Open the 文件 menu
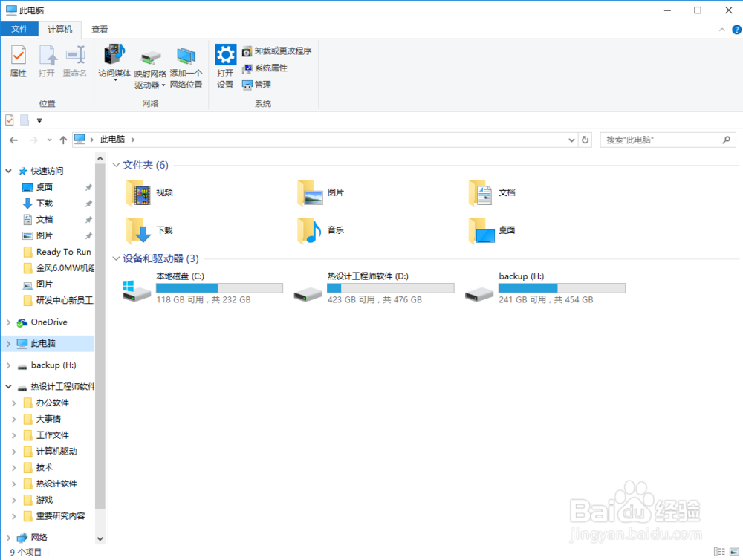This screenshot has height=560, width=743. point(19,29)
